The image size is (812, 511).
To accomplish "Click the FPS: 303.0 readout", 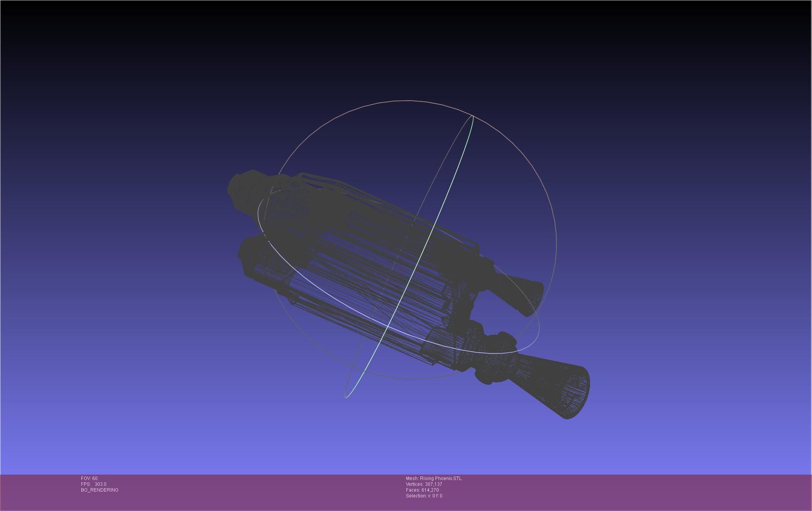I will (93, 484).
